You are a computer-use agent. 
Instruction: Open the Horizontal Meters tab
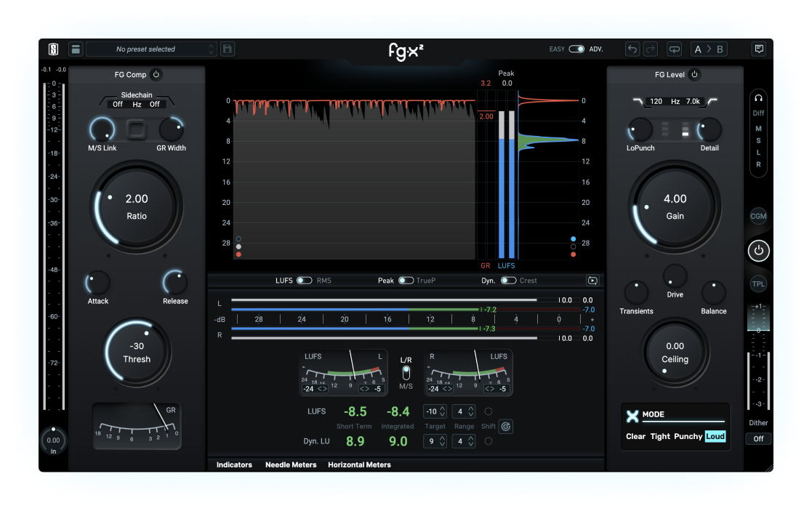[x=359, y=465]
